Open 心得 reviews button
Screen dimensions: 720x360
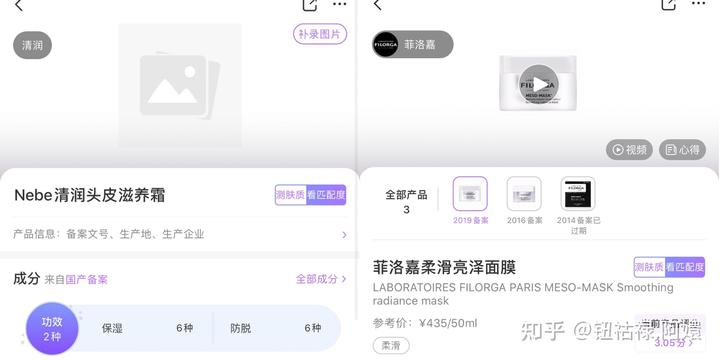pos(682,150)
